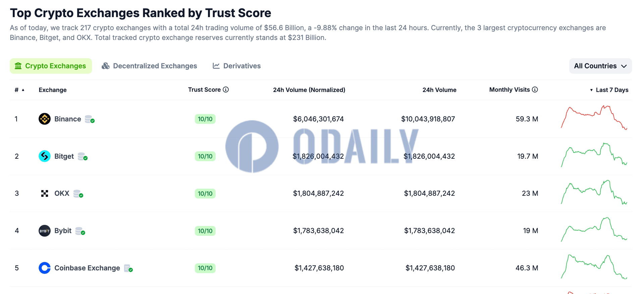Click the Coinbase Exchange logo icon
Viewport: 644px width, 294px height.
45,268
